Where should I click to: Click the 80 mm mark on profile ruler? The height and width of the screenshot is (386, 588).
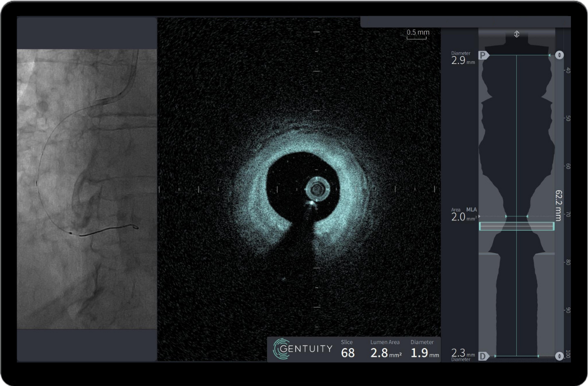[x=568, y=263]
